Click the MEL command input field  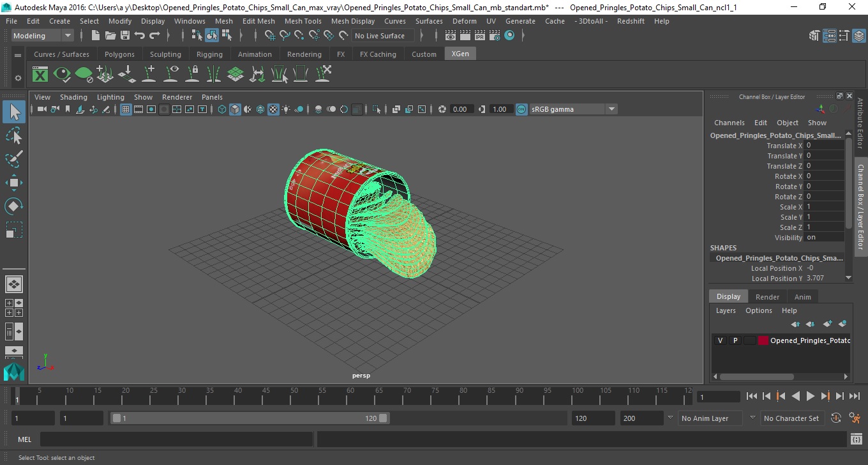point(176,439)
